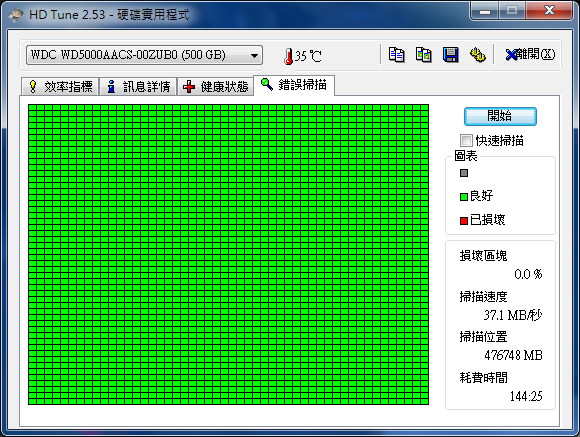Switch to the 健康狀態 tab
580x437 pixels.
tap(216, 87)
